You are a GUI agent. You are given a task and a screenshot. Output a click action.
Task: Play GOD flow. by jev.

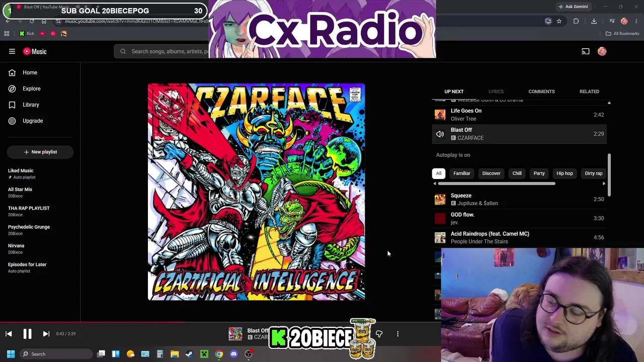[519, 218]
